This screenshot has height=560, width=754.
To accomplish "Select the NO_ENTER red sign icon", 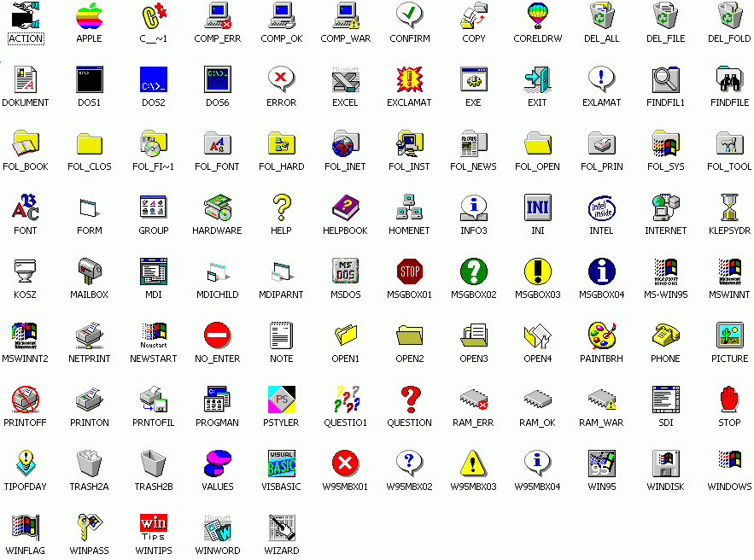I will [218, 335].
